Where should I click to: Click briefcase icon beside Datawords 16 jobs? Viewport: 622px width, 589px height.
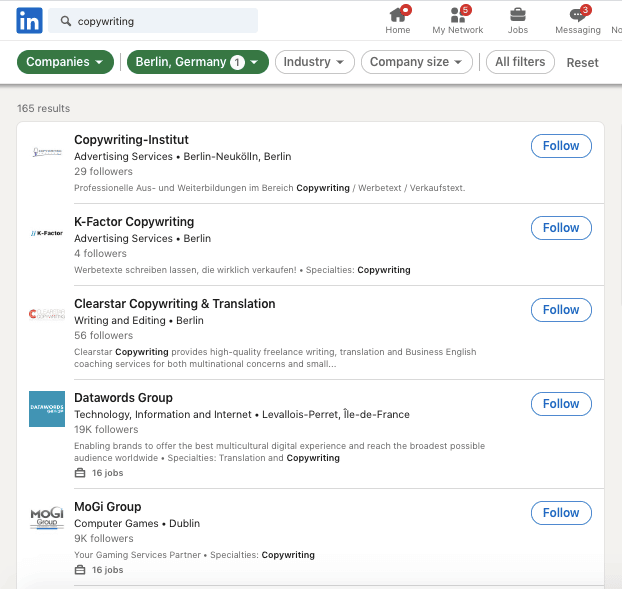[80, 473]
